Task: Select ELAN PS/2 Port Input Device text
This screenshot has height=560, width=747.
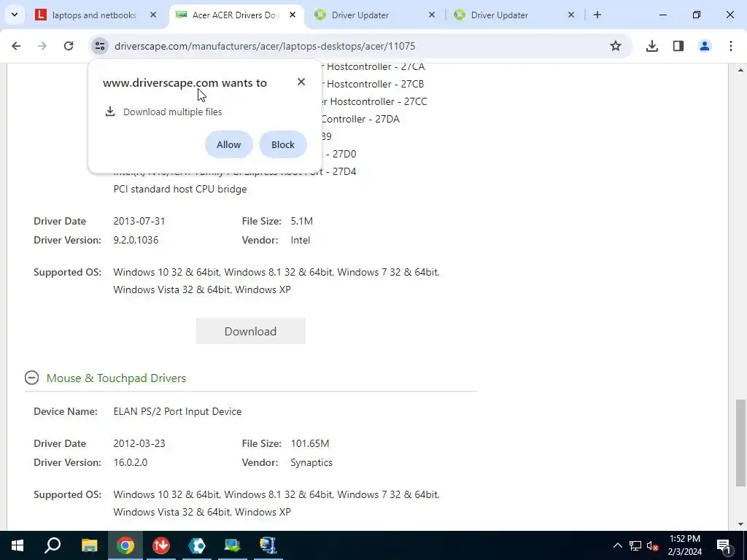Action: (177, 411)
